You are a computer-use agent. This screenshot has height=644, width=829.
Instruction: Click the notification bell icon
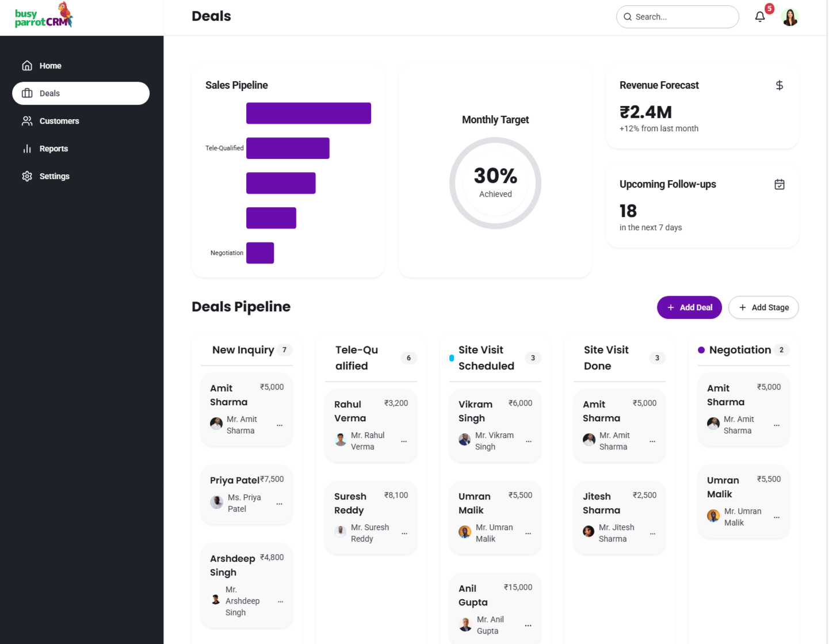pyautogui.click(x=759, y=17)
